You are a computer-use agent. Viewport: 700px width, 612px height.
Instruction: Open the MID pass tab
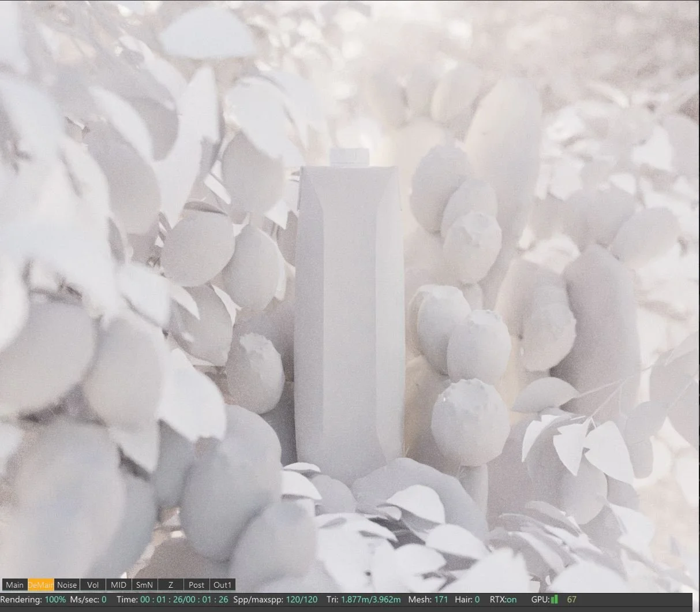[118, 585]
